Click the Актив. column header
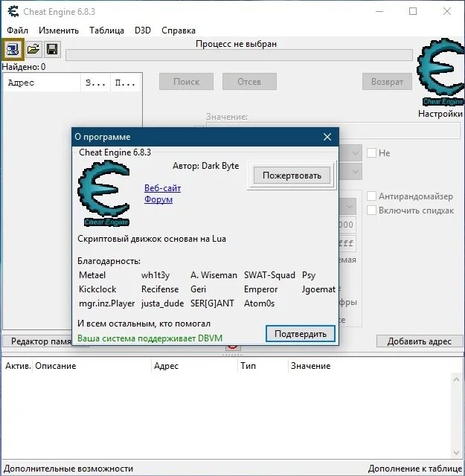Image resolution: width=465 pixels, height=476 pixels. click(18, 366)
